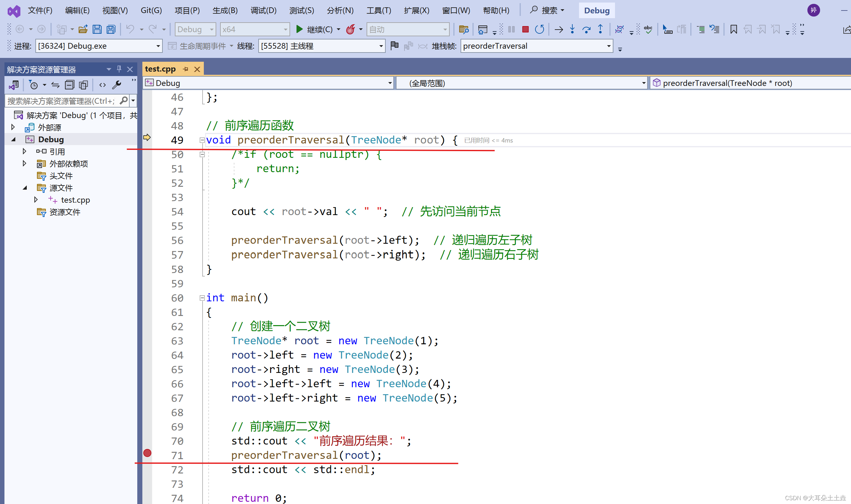Show next statement arrow icon
Image resolution: width=851 pixels, height=504 pixels.
click(x=559, y=30)
